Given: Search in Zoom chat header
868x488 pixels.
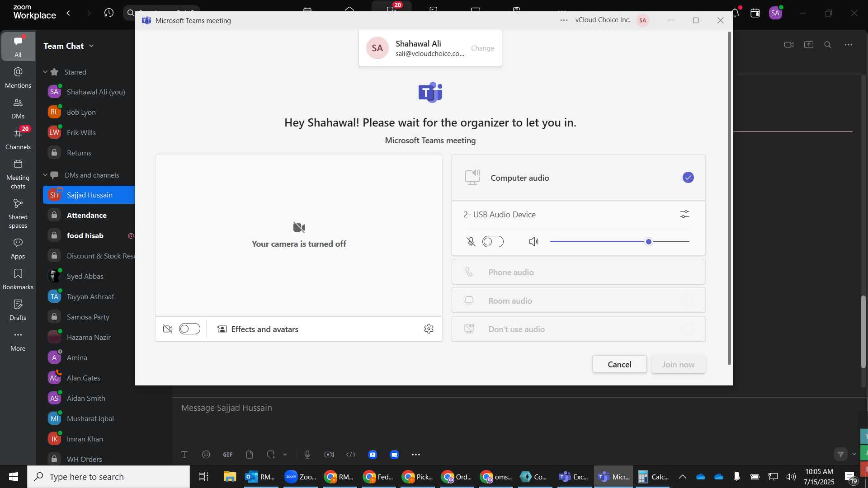Looking at the screenshot, I should [828, 45].
